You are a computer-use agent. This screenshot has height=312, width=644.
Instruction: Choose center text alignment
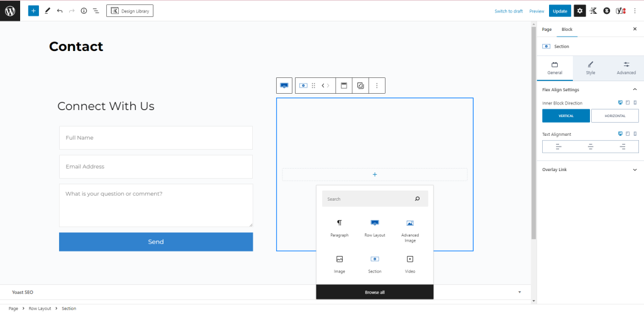[x=591, y=147]
